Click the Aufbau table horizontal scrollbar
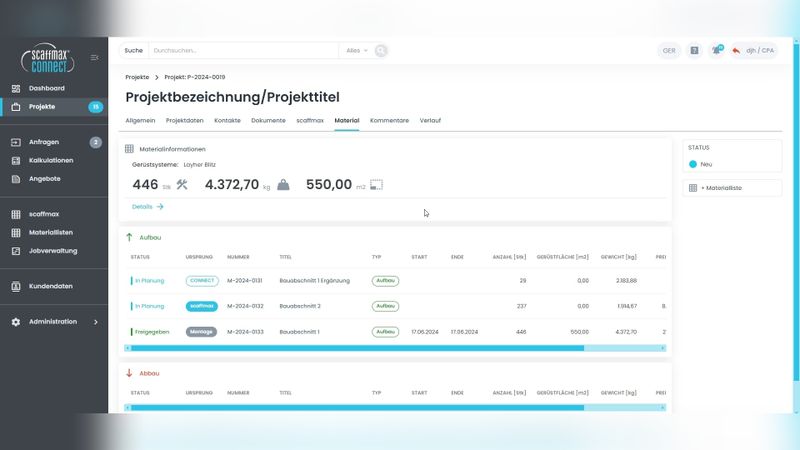The width and height of the screenshot is (800, 450). coord(356,348)
